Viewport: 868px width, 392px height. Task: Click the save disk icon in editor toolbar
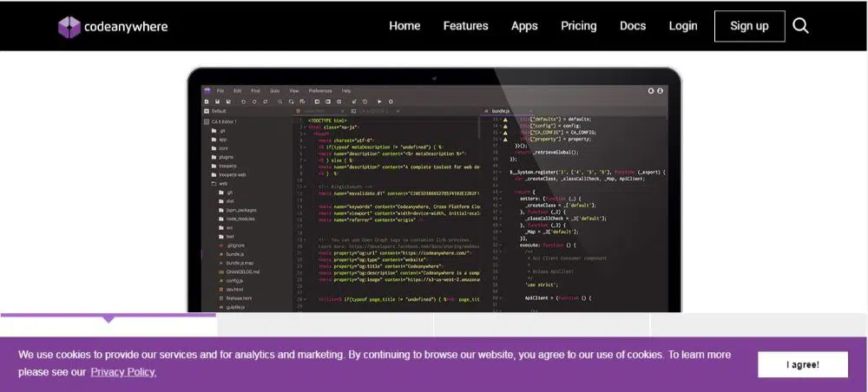(x=217, y=101)
